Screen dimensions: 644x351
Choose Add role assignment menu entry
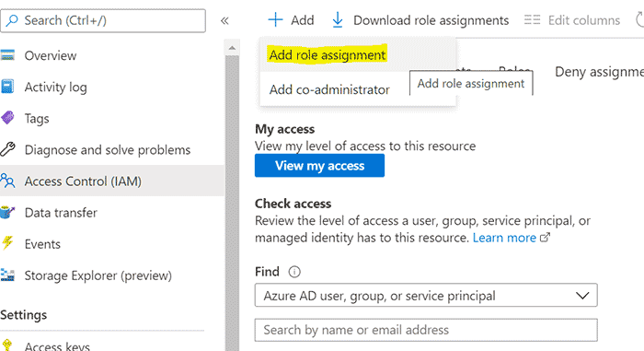tap(328, 54)
